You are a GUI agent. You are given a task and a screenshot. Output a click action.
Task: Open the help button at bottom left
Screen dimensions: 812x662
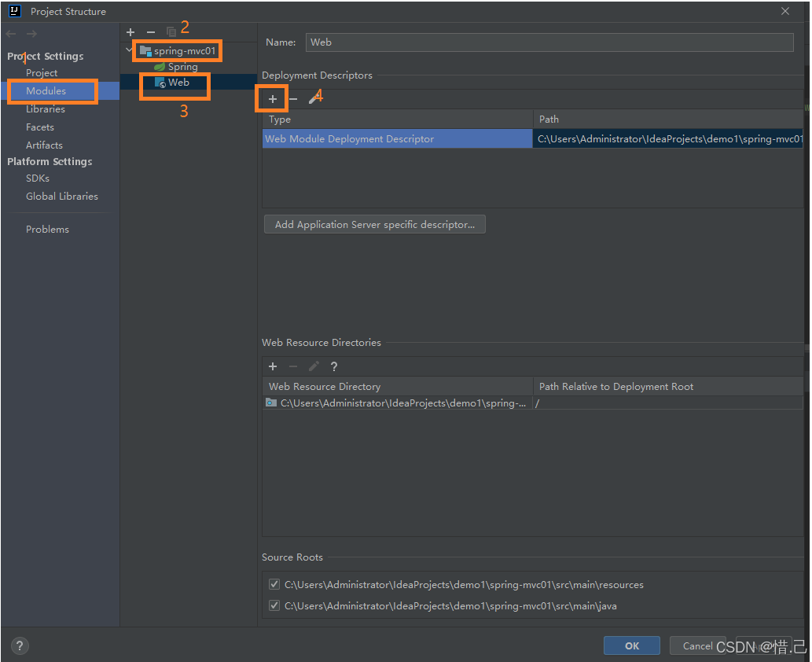(x=20, y=646)
